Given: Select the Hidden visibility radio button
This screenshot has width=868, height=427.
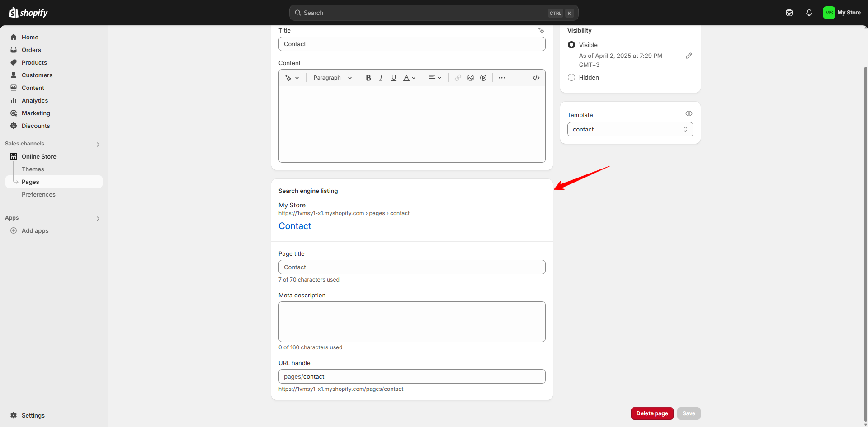Looking at the screenshot, I should tap(571, 77).
